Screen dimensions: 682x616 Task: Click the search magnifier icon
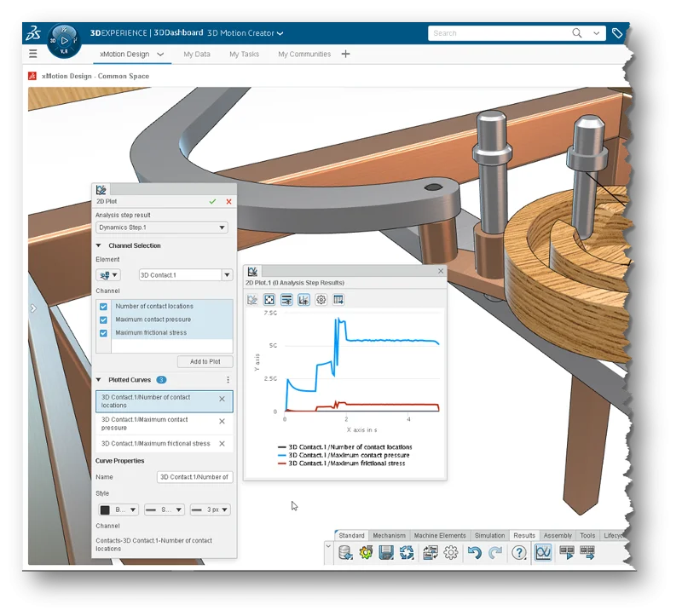[x=577, y=33]
